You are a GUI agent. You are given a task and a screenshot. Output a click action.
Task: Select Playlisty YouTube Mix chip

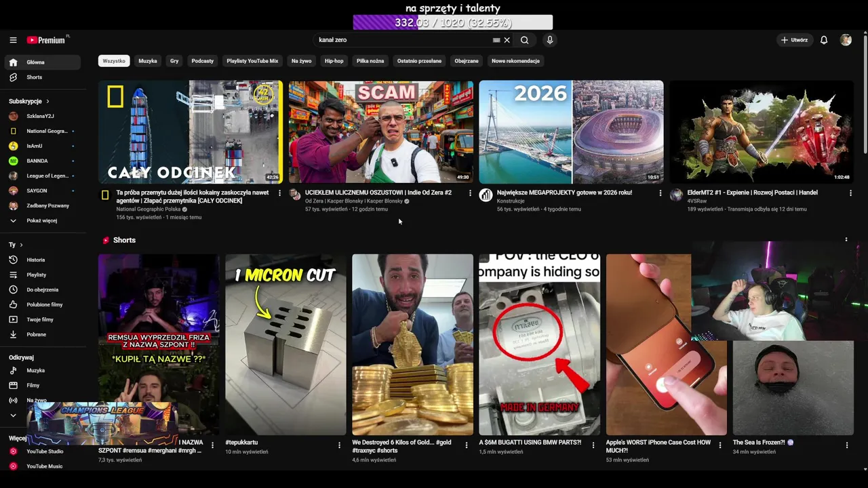(252, 61)
